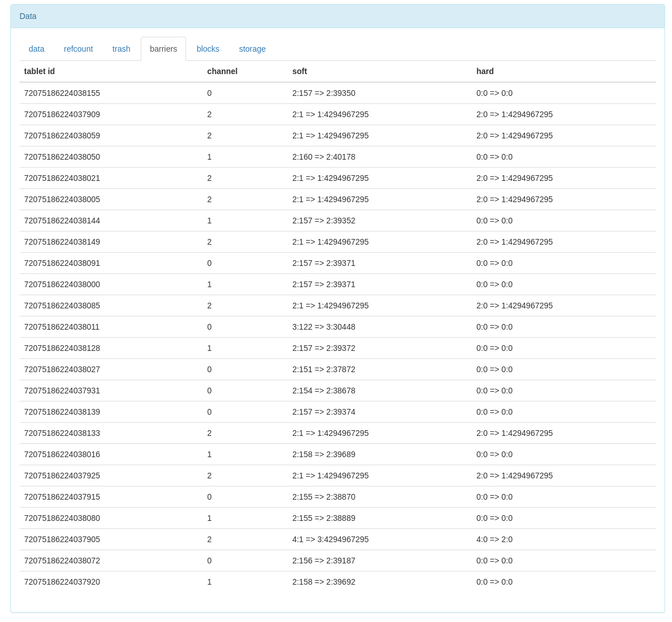The height and width of the screenshot is (622, 672).
Task: Click the active barriers tab
Action: point(163,49)
